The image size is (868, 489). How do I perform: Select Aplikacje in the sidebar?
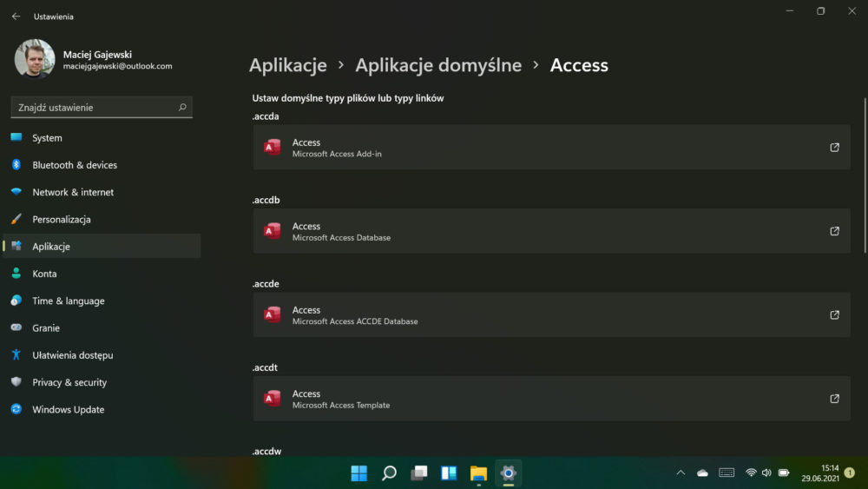[x=102, y=247]
